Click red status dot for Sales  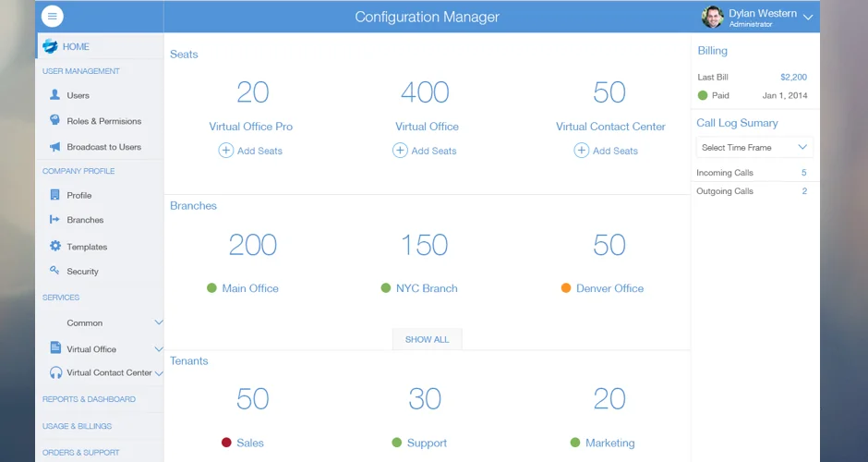pyautogui.click(x=226, y=443)
